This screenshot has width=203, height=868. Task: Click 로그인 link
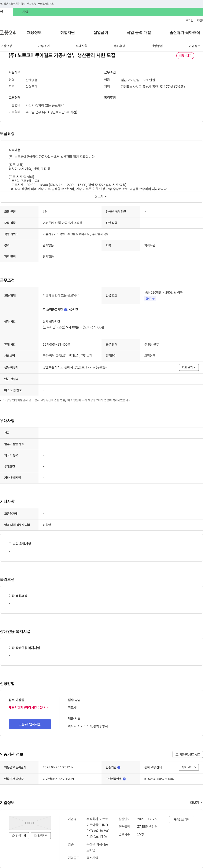[x=189, y=20]
